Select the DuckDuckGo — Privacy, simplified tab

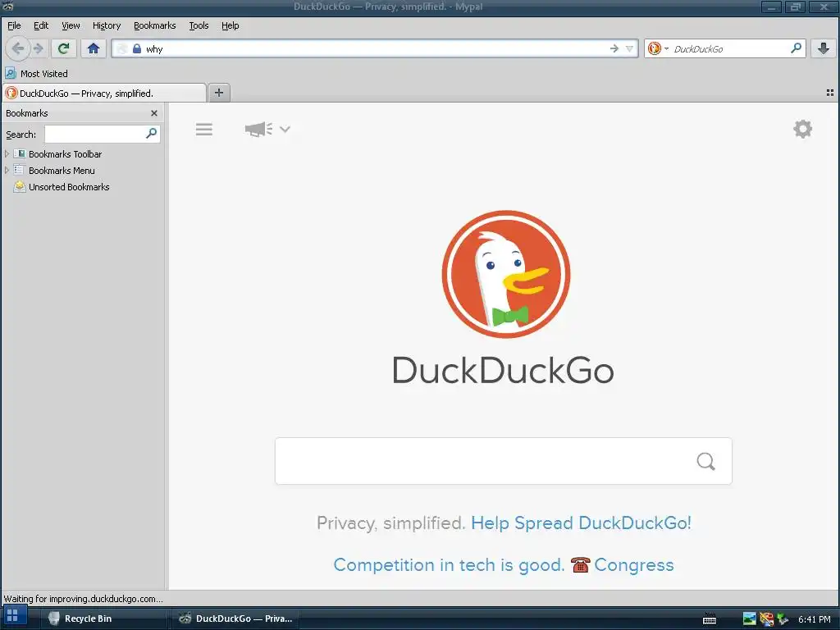point(104,94)
